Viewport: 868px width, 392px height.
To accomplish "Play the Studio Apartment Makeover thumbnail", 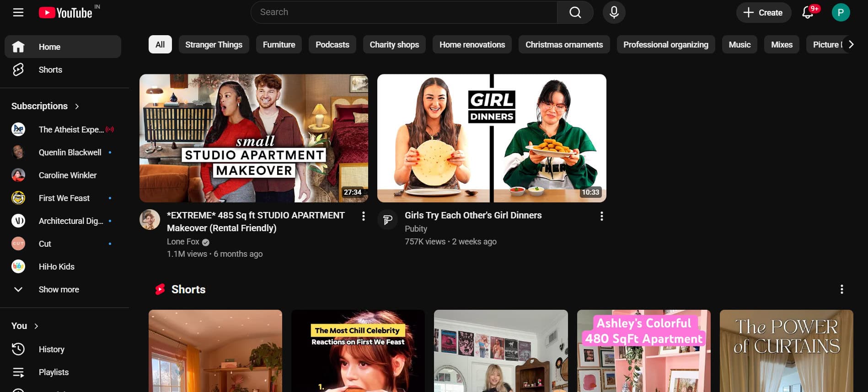I will tap(254, 138).
